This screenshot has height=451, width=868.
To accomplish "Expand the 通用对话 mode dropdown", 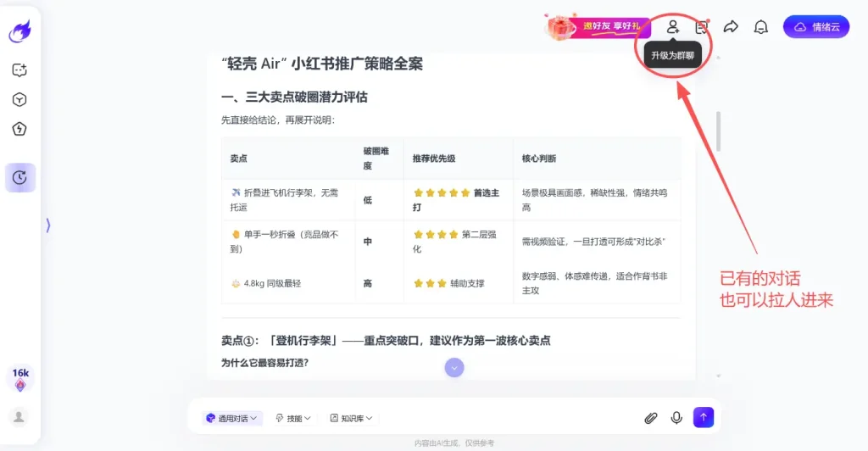I will [x=232, y=418].
